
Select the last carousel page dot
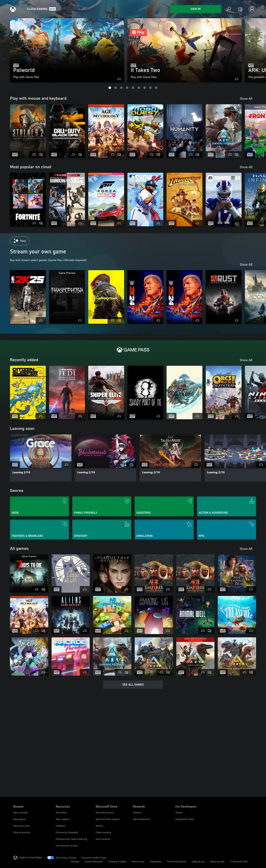tap(156, 88)
